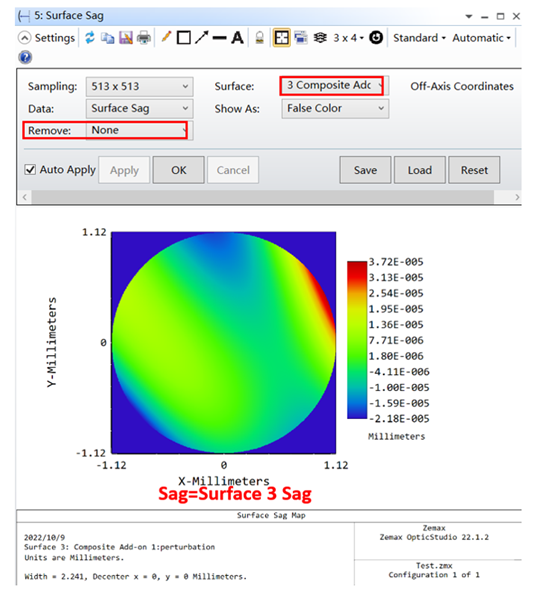Click the OK button
Viewport: 535px width, 595px height.
(178, 170)
